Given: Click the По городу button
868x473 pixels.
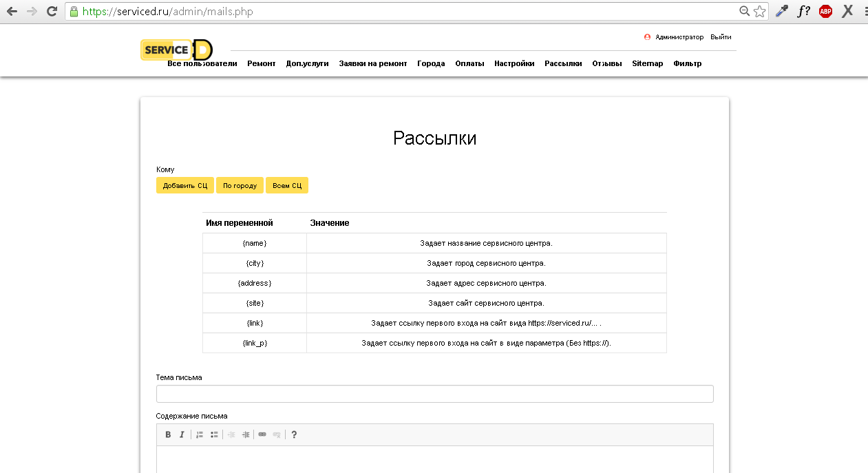Looking at the screenshot, I should [240, 185].
